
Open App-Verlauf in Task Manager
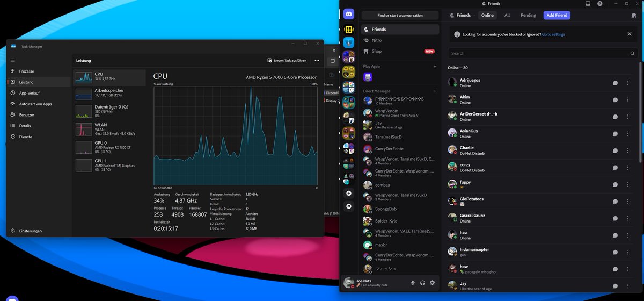39,93
